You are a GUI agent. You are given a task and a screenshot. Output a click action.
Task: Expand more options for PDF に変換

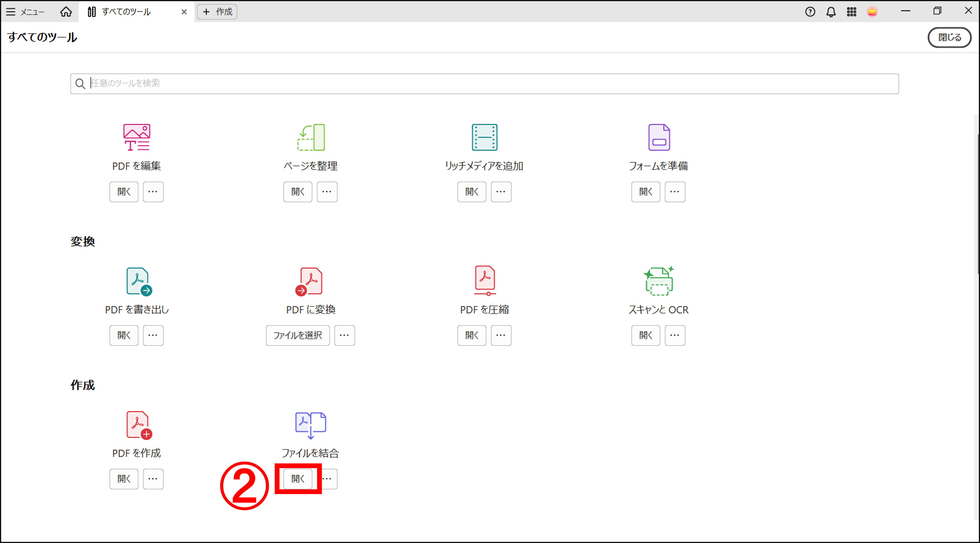344,335
